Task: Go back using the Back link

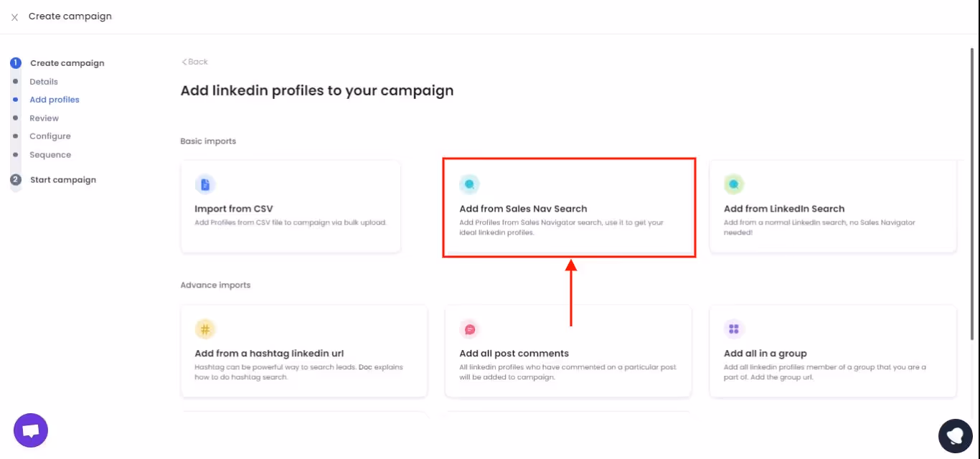Action: [x=193, y=62]
